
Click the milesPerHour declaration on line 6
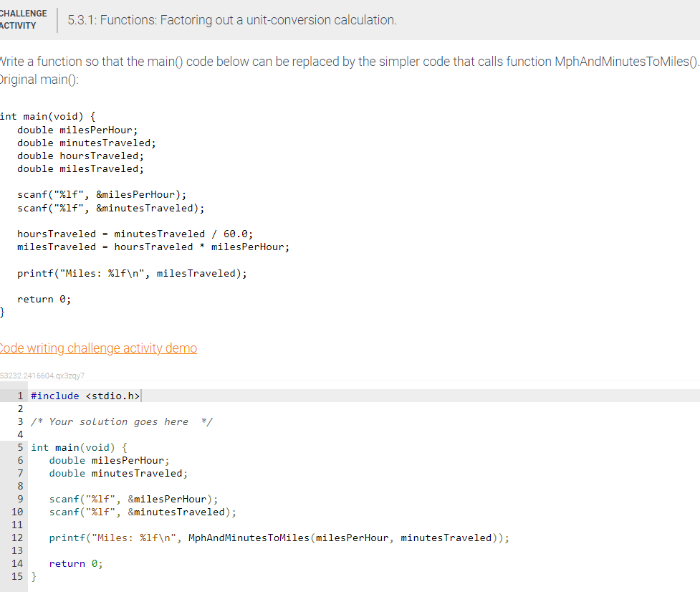coord(108,460)
